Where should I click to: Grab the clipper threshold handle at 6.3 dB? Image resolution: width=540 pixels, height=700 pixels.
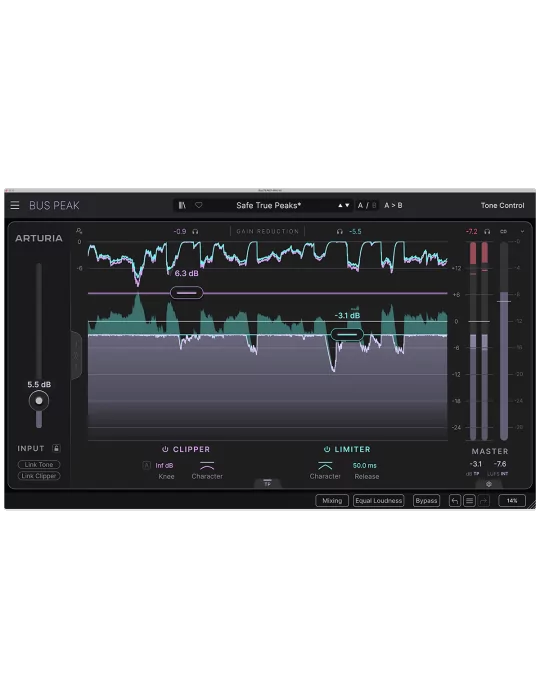[x=187, y=293]
